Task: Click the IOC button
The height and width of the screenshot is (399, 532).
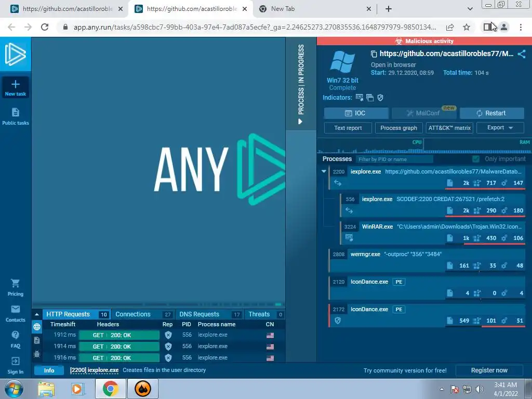Action: 356,113
